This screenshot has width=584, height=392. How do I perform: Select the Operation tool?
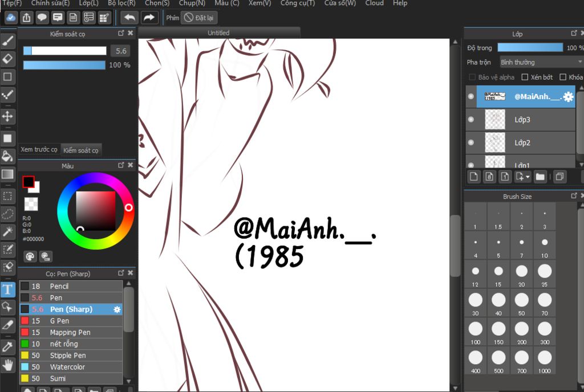point(8,307)
